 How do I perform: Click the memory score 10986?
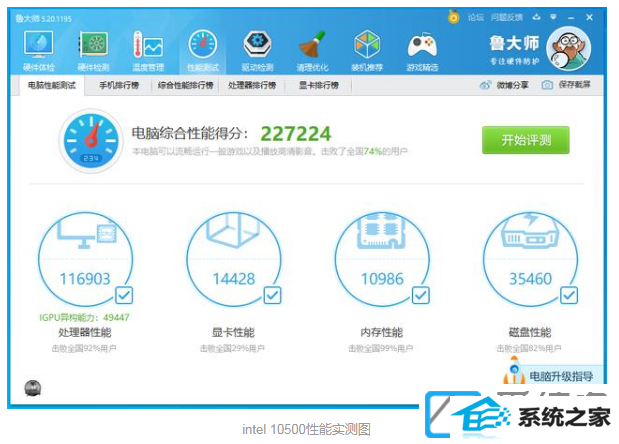(x=382, y=279)
